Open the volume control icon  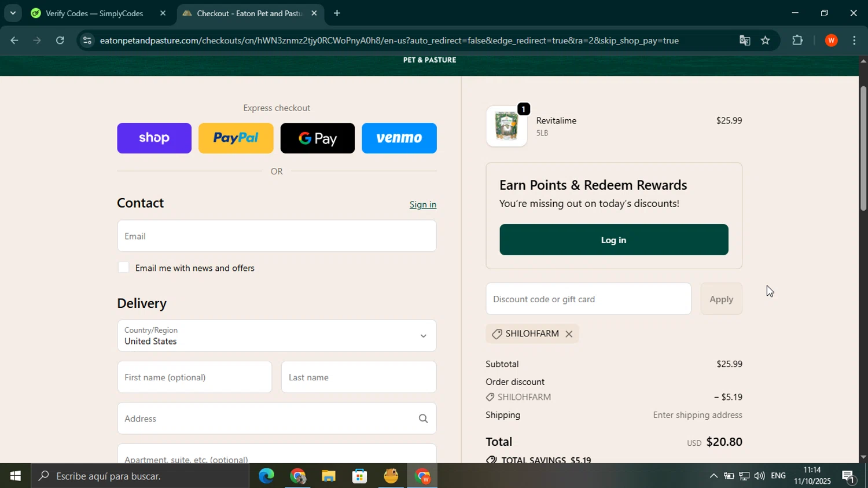[x=759, y=476]
